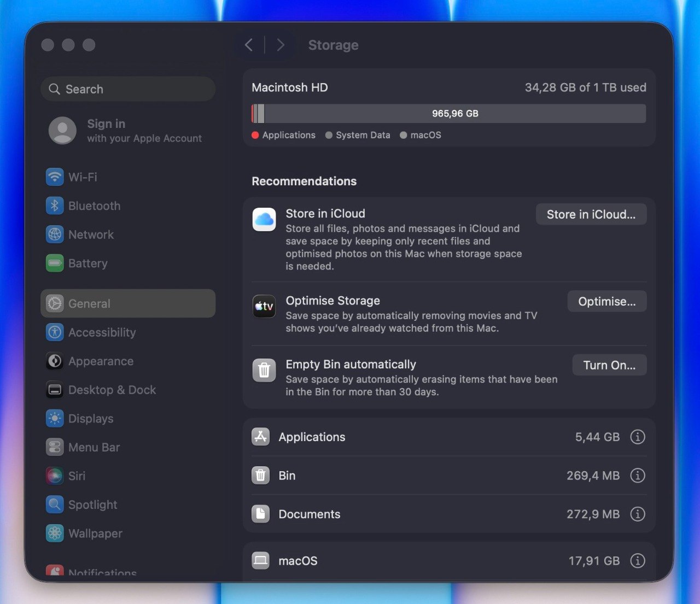Select the Network globe icon
This screenshot has width=700, height=604.
click(x=55, y=234)
